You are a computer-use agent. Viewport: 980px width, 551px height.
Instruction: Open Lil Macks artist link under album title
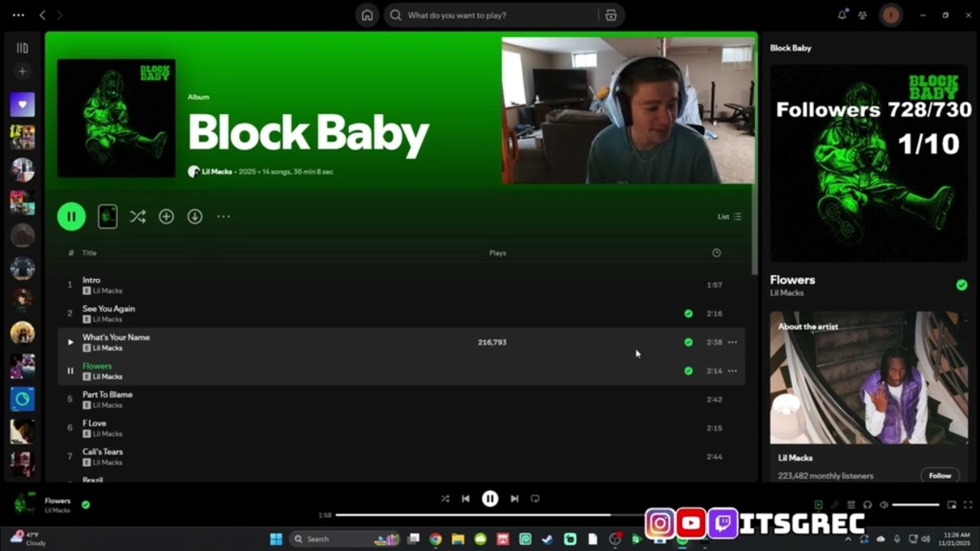(217, 171)
